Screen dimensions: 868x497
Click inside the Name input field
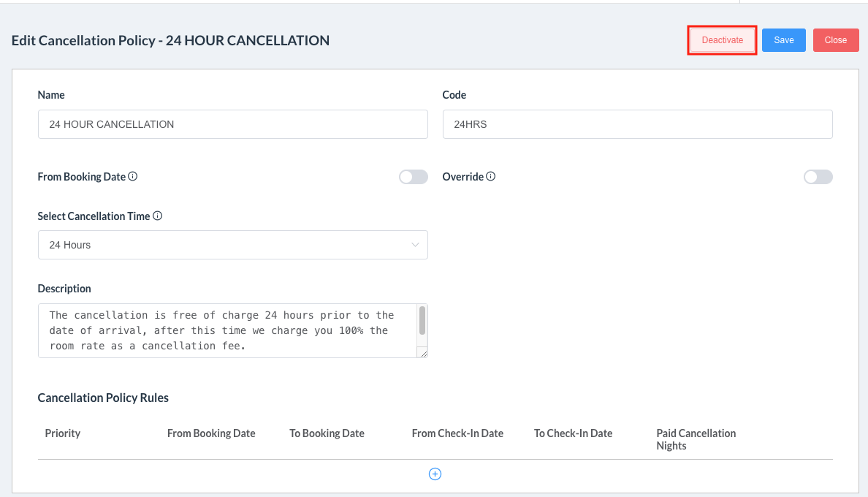[x=232, y=124]
